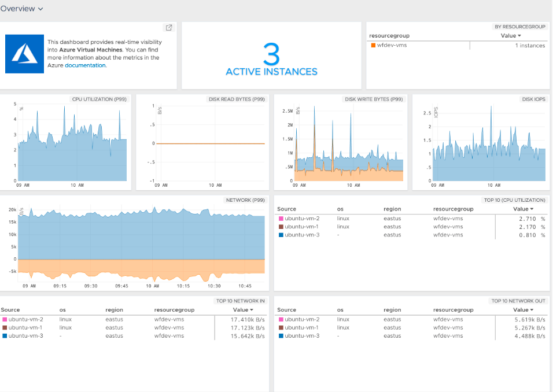The width and height of the screenshot is (553, 392).
Task: Click pink ubuntu-vm-2 swatch in CPU table
Action: [x=281, y=219]
